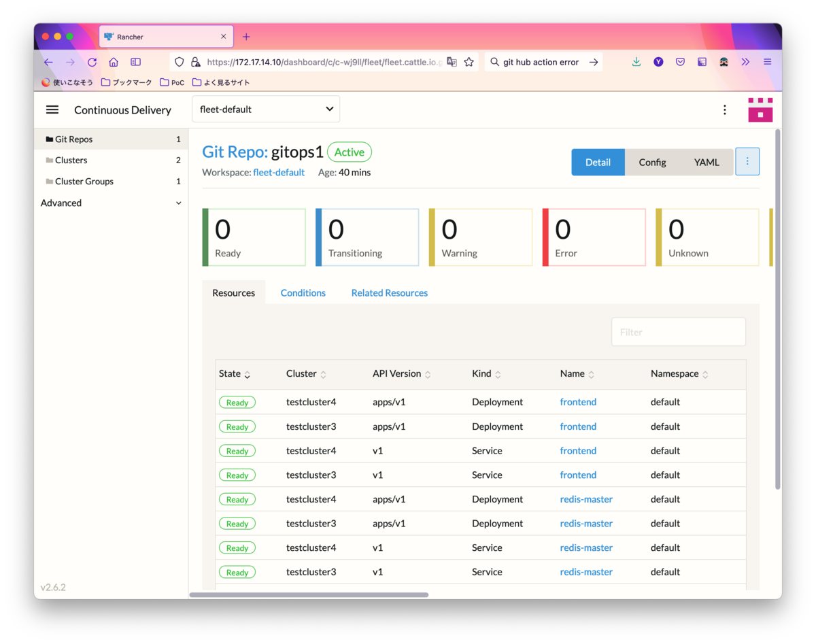Image resolution: width=816 pixels, height=644 pixels.
Task: Sort table by Namespace column
Action: pyautogui.click(x=679, y=374)
